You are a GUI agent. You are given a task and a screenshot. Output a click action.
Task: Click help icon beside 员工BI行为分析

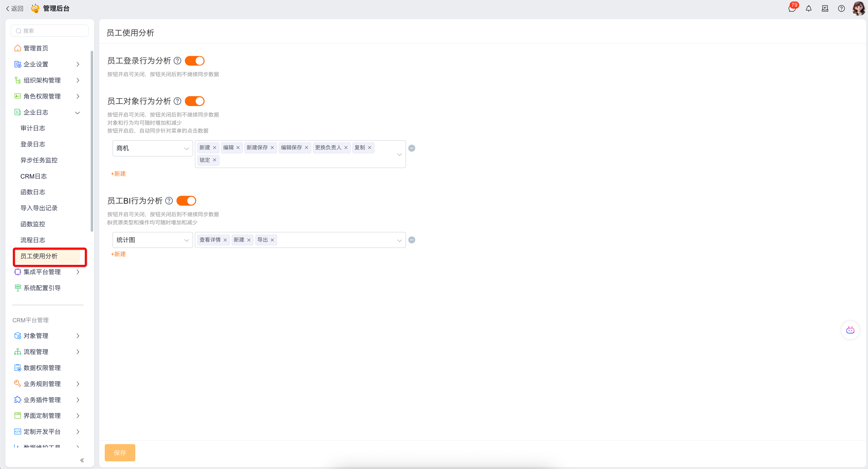(169, 201)
